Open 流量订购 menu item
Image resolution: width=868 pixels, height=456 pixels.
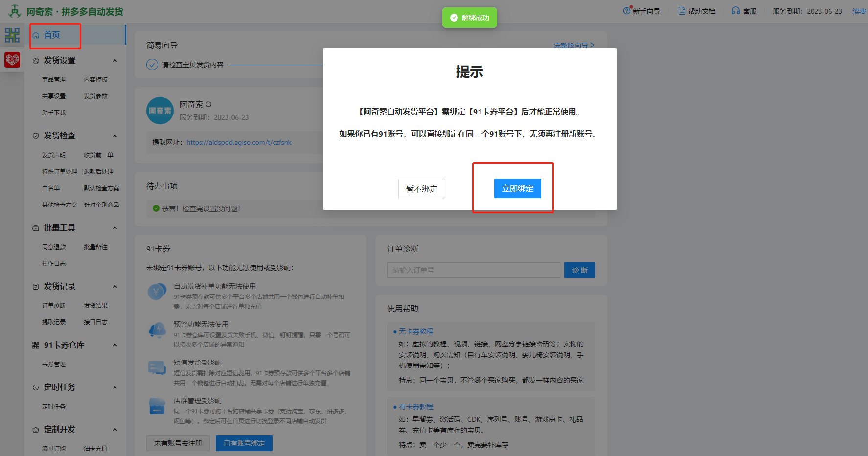pos(54,448)
